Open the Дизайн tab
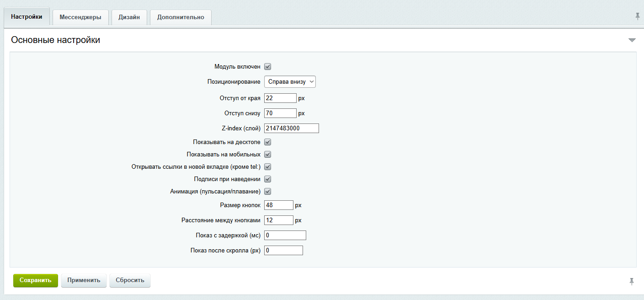The width and height of the screenshot is (644, 300). tap(129, 16)
